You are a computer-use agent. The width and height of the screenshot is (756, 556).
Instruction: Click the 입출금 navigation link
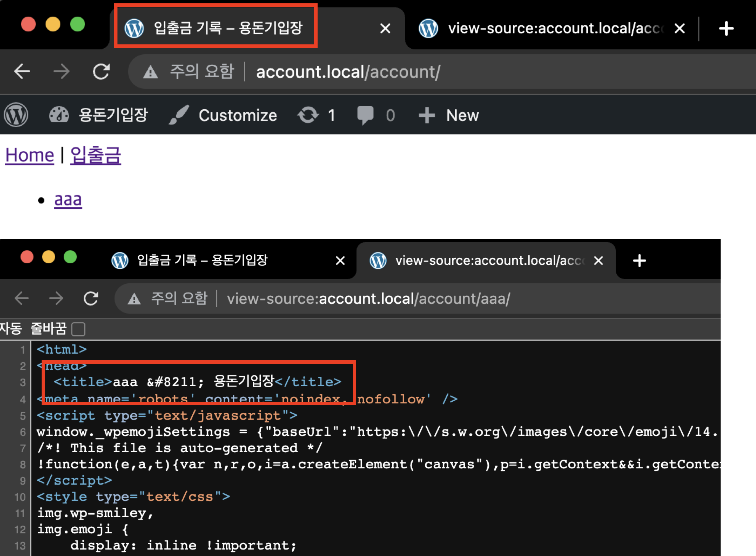pyautogui.click(x=96, y=155)
